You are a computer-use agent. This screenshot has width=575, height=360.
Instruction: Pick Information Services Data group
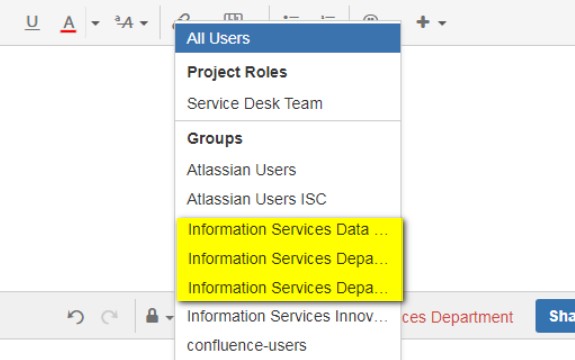click(289, 230)
